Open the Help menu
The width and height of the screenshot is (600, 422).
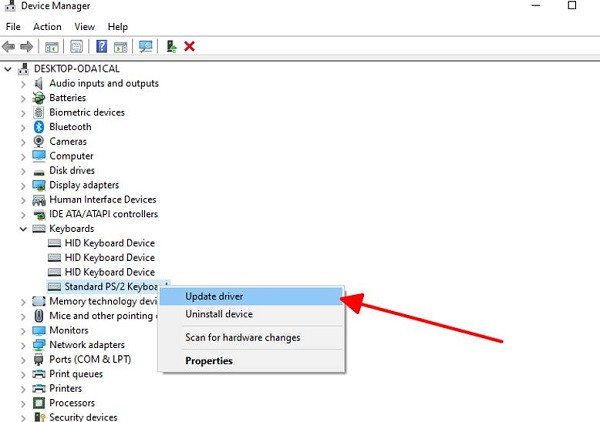(117, 27)
